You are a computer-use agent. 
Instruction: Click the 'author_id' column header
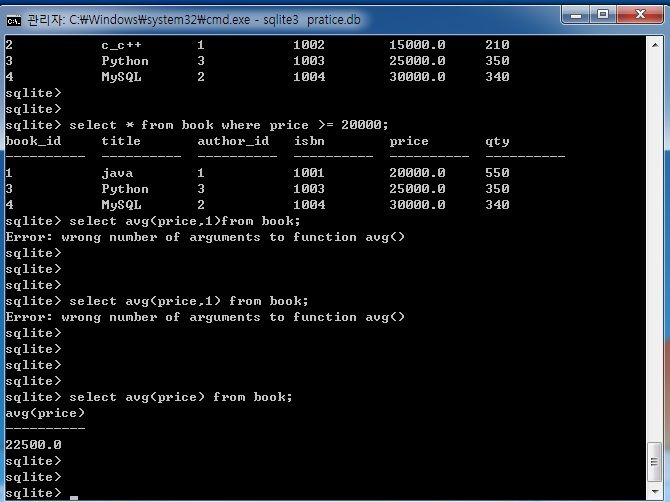(x=233, y=141)
